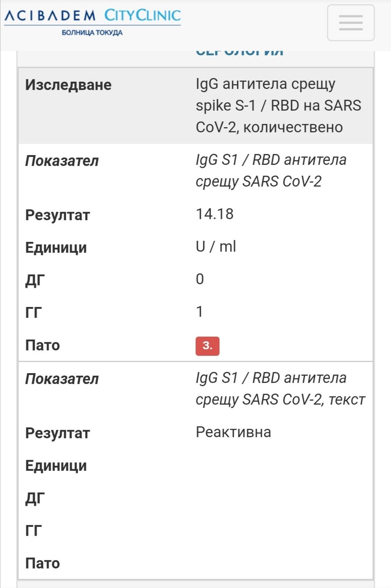391x588 pixels.
Task: Click the first Показател row label
Action: pyautogui.click(x=62, y=161)
